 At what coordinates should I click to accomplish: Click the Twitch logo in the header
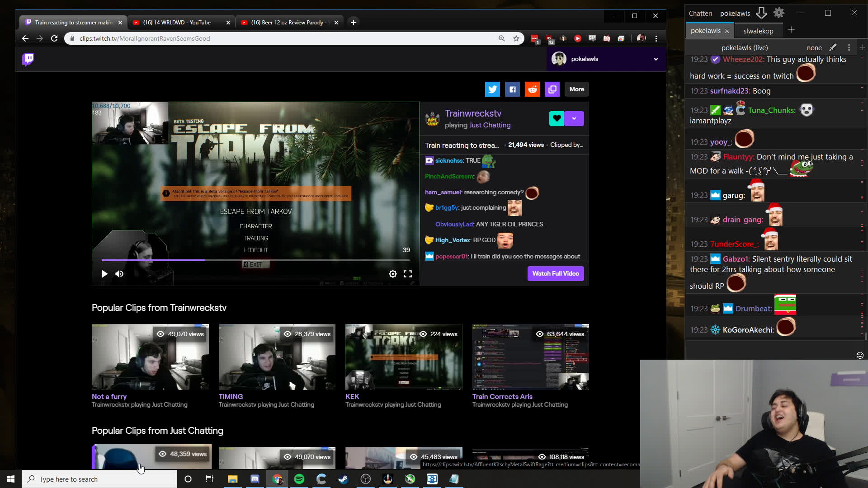[x=28, y=59]
